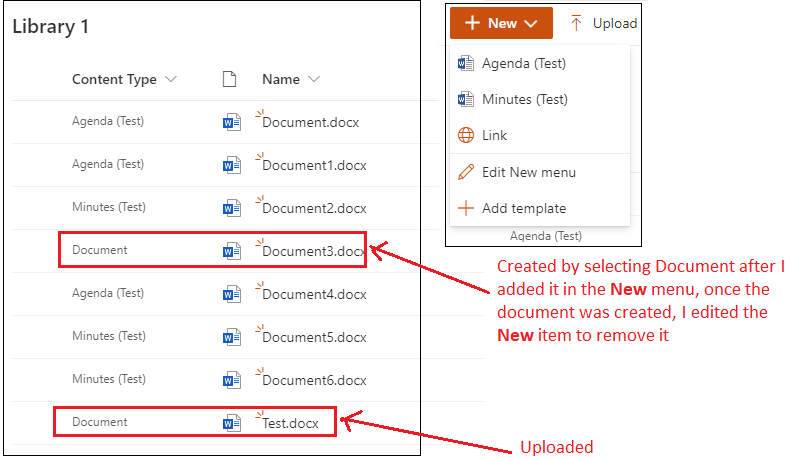788x459 pixels.
Task: Expand the Content Type column dropdown
Action: (x=171, y=79)
